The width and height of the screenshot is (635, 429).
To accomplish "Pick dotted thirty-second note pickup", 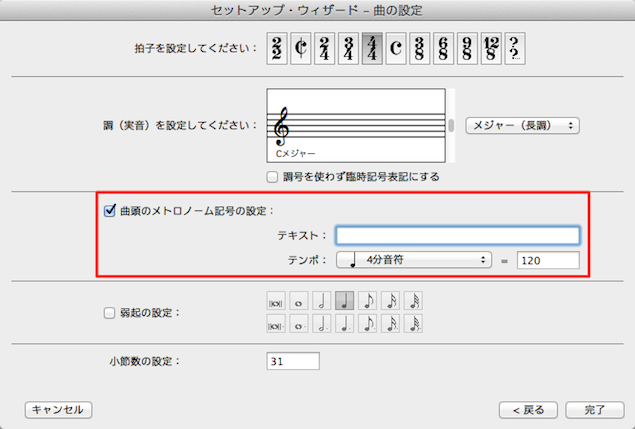I will pos(413,324).
